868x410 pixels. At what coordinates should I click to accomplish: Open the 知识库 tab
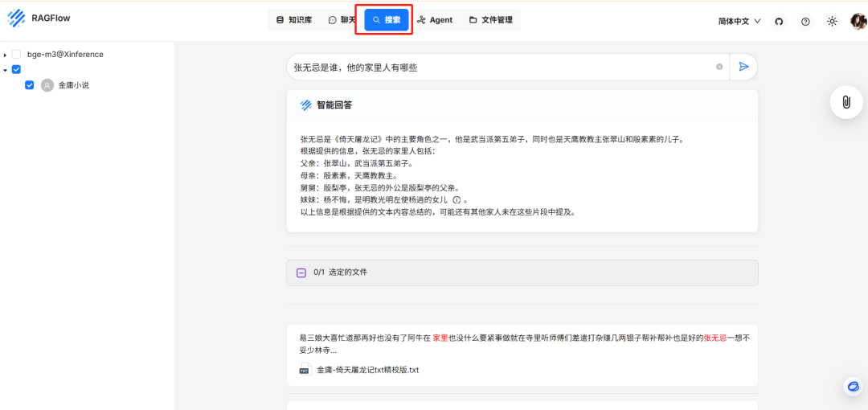tap(294, 20)
